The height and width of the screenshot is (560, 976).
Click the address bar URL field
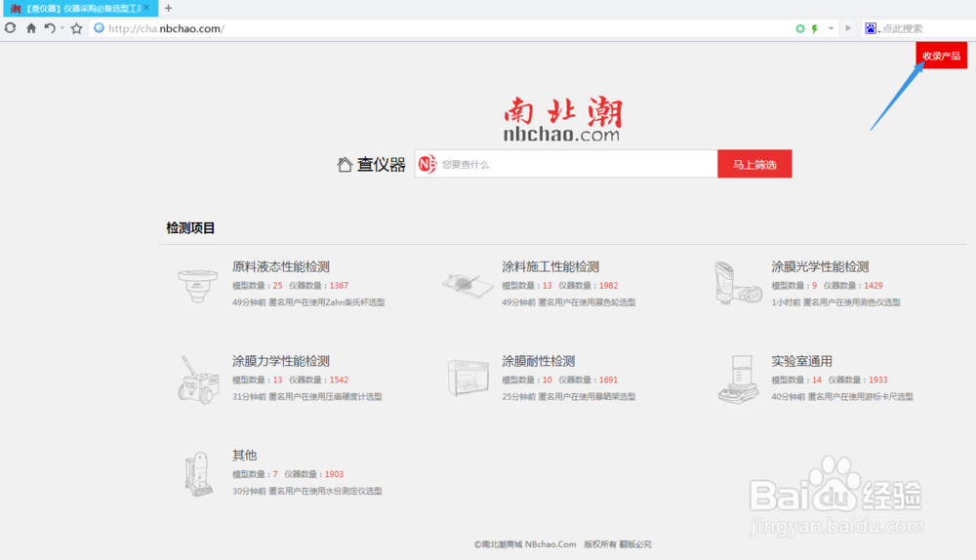(435, 28)
